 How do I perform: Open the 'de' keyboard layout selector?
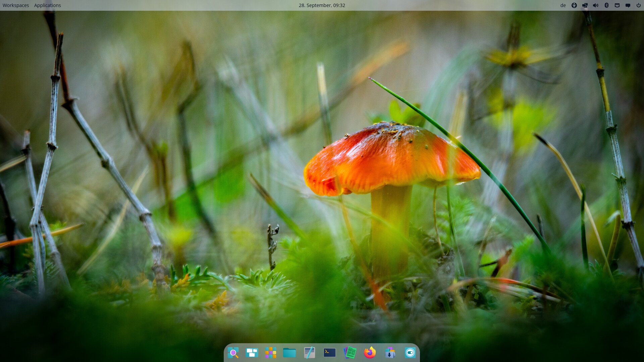pyautogui.click(x=563, y=5)
